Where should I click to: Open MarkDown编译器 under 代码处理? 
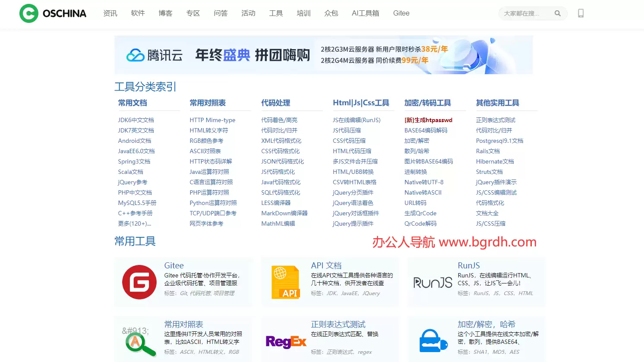click(284, 213)
